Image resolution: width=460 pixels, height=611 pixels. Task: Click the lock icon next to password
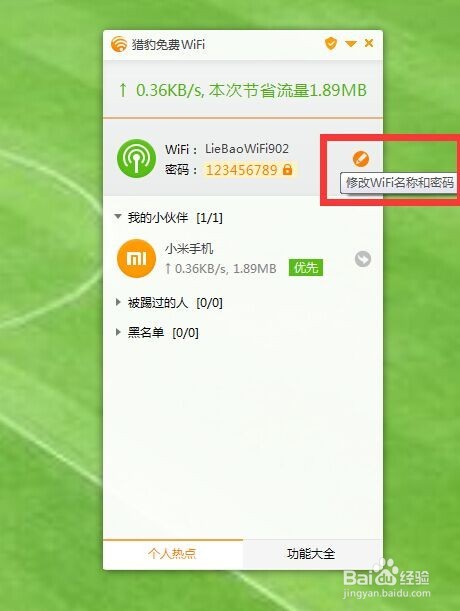coord(287,170)
